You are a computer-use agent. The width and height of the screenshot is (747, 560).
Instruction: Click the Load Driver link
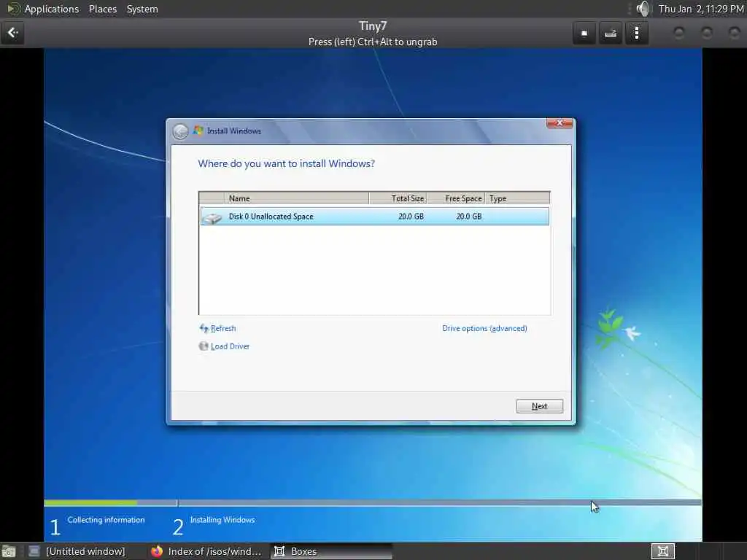click(x=230, y=346)
